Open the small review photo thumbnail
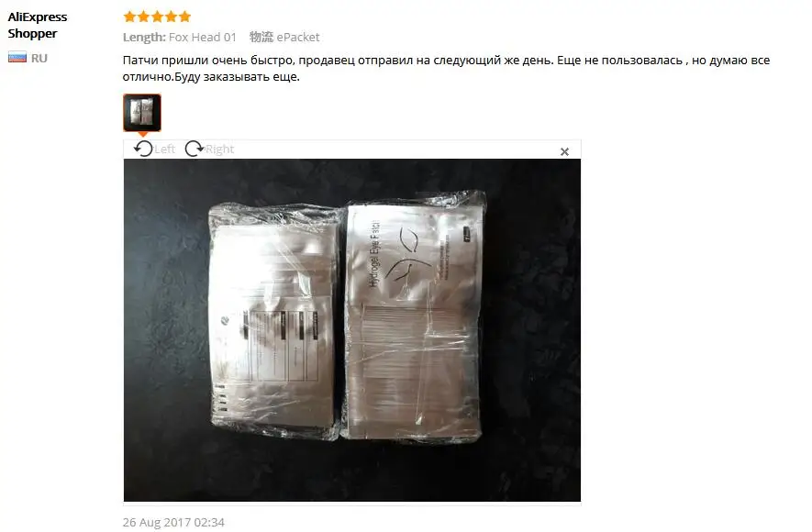Screen dimensions: 812x532 [142, 112]
